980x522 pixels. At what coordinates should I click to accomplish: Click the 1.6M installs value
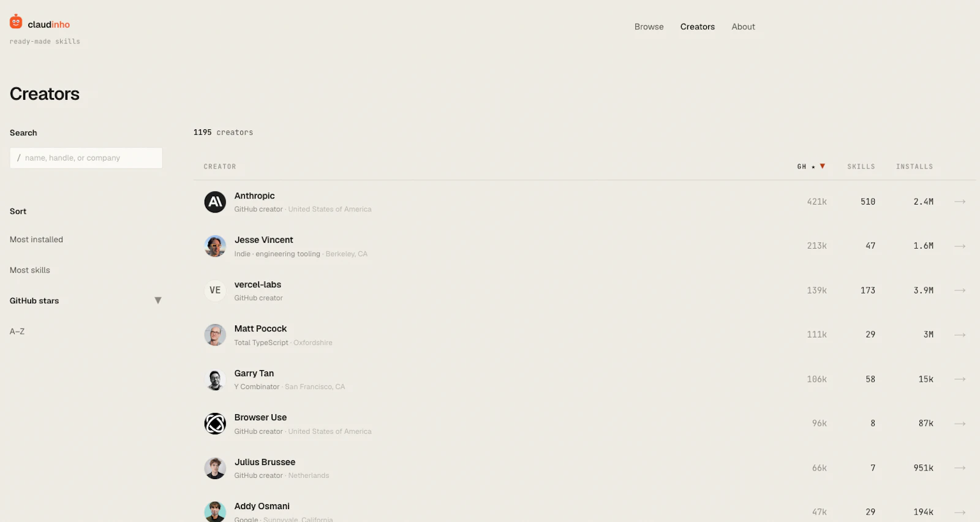point(924,246)
